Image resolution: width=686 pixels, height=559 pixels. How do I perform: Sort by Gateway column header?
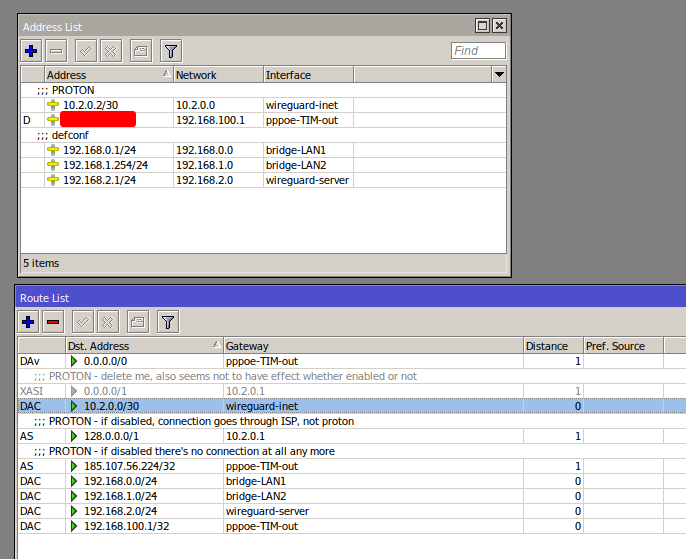(374, 346)
